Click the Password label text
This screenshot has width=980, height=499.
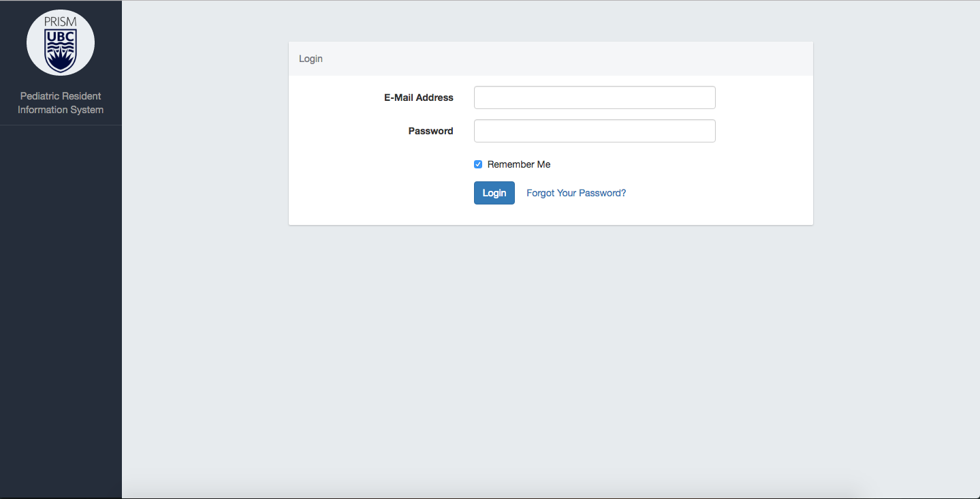[431, 131]
